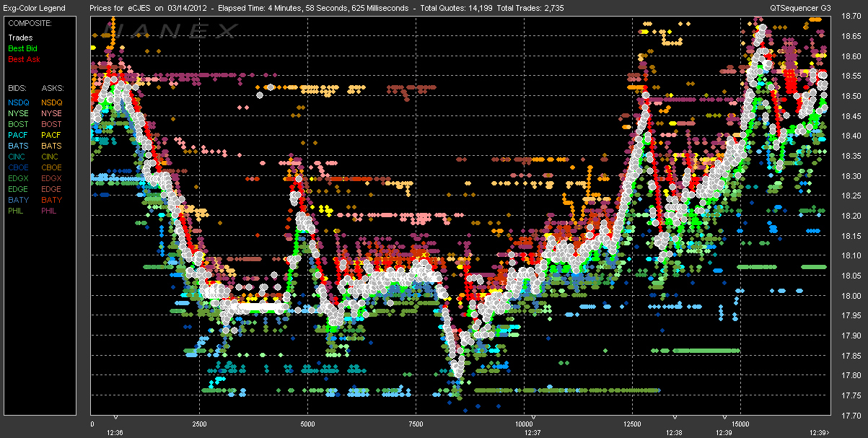Select the Best Ask legend entry
This screenshot has height=438, width=868.
click(x=23, y=59)
